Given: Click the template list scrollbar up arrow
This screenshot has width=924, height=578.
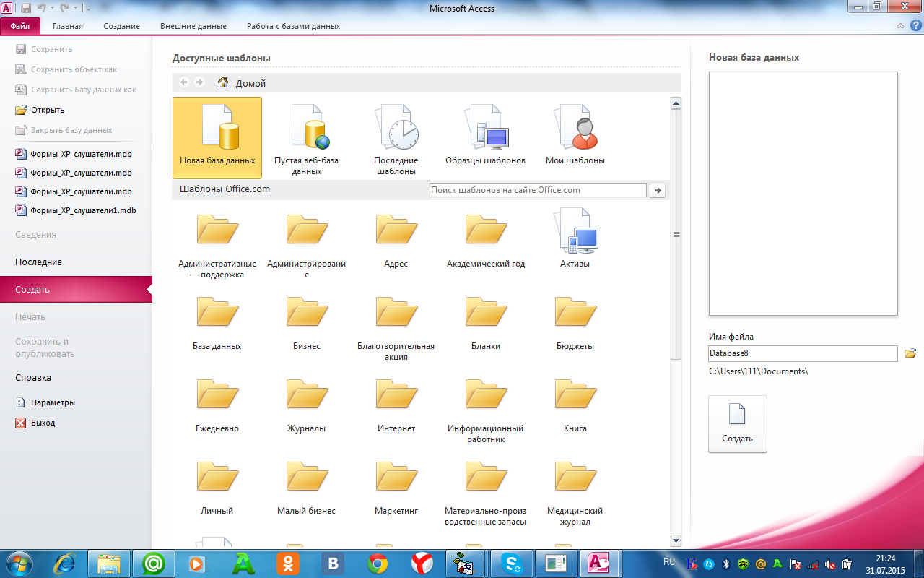Looking at the screenshot, I should coord(676,103).
